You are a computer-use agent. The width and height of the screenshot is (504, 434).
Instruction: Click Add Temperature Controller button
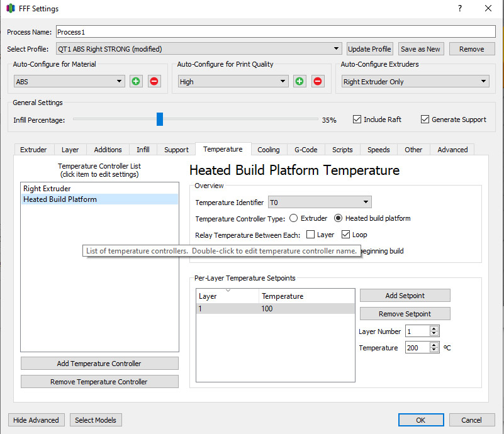(x=99, y=364)
